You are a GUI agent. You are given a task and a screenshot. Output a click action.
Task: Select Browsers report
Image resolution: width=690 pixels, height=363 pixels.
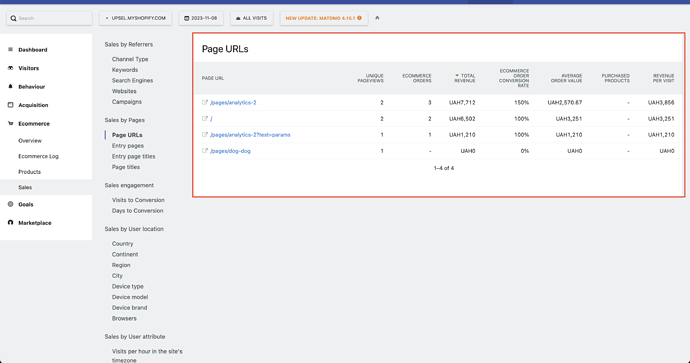pos(124,319)
